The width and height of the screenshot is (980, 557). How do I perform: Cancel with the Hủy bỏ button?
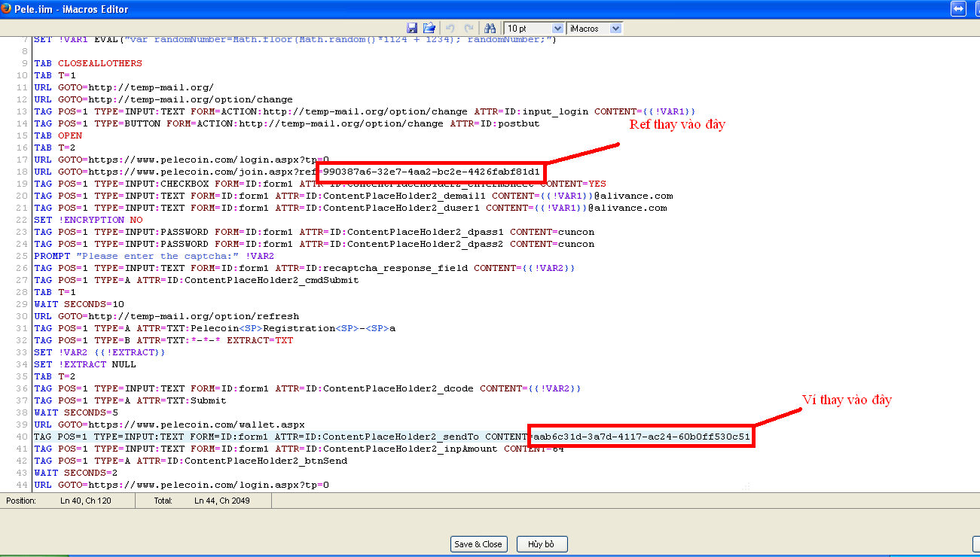click(542, 544)
